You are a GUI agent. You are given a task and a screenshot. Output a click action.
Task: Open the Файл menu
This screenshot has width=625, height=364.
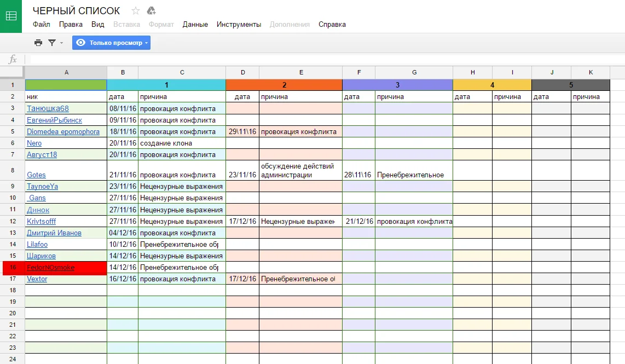point(41,25)
